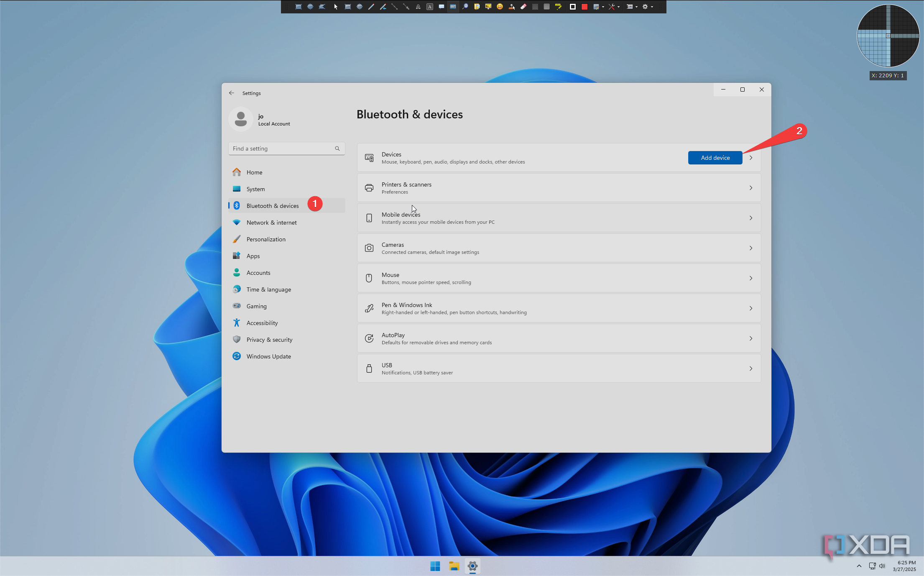This screenshot has height=576, width=924.
Task: Select the pointer arrow tool in top toolbar
Action: pos(336,7)
